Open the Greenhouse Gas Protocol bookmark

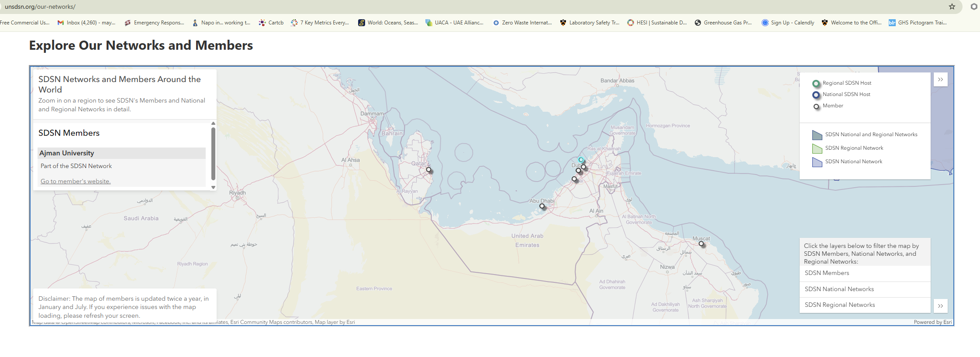[x=723, y=23]
